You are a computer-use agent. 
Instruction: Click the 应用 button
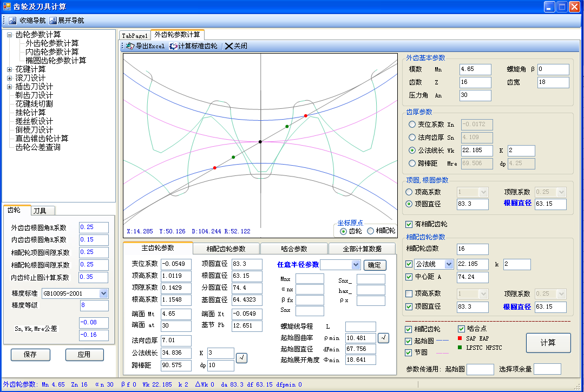(84, 355)
